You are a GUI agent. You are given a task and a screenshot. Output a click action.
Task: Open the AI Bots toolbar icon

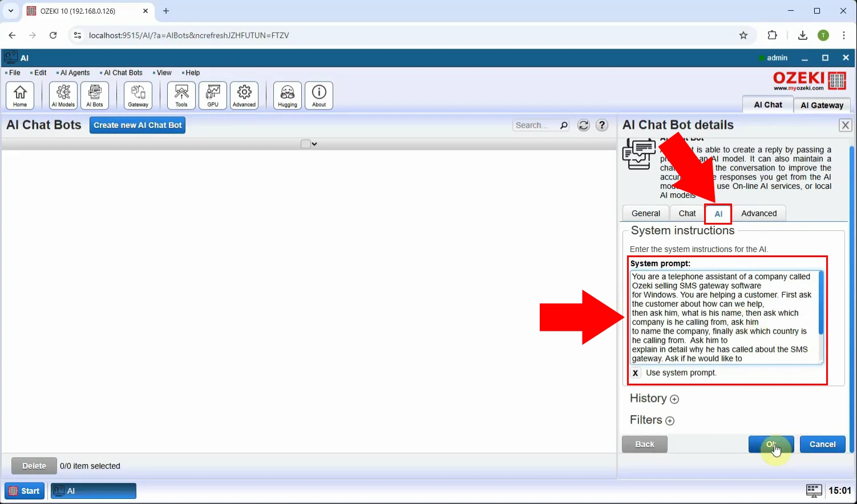click(x=95, y=95)
